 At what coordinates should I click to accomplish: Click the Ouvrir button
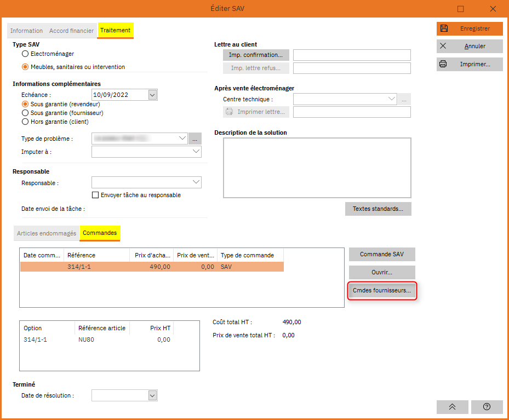[x=382, y=273]
